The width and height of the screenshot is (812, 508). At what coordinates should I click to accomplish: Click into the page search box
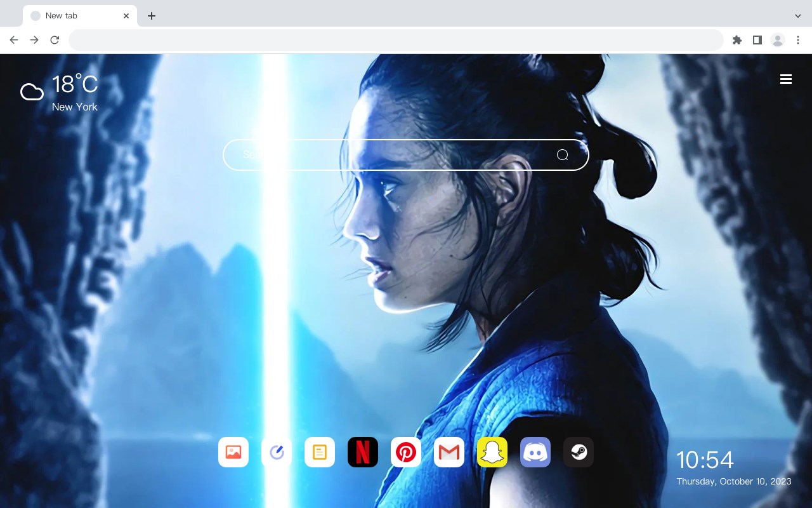(x=406, y=155)
